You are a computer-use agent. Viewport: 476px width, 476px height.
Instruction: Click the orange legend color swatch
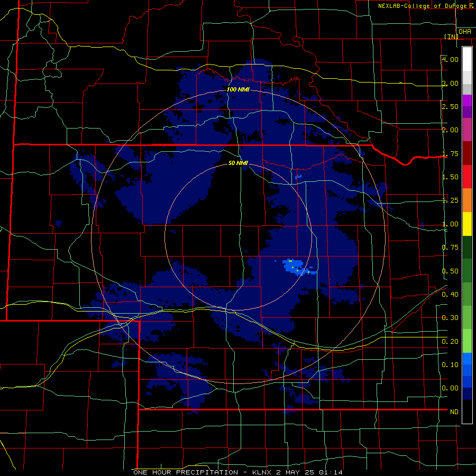tap(467, 200)
